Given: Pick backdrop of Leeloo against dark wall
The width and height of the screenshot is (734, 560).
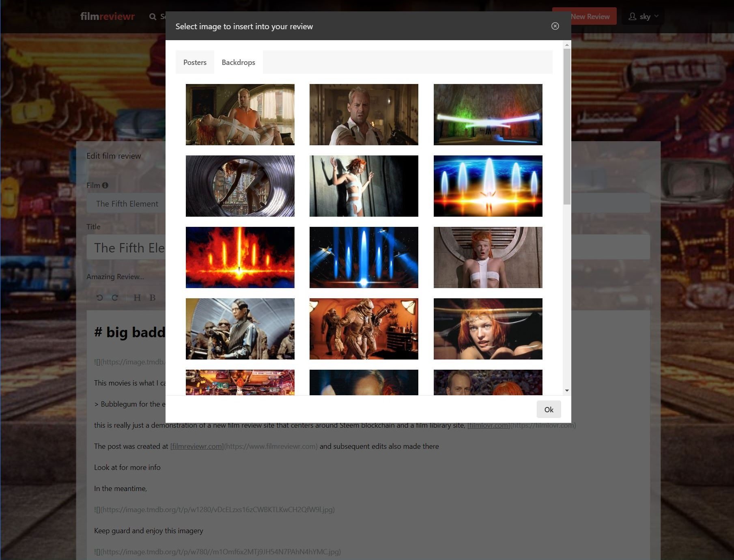Looking at the screenshot, I should 364,186.
